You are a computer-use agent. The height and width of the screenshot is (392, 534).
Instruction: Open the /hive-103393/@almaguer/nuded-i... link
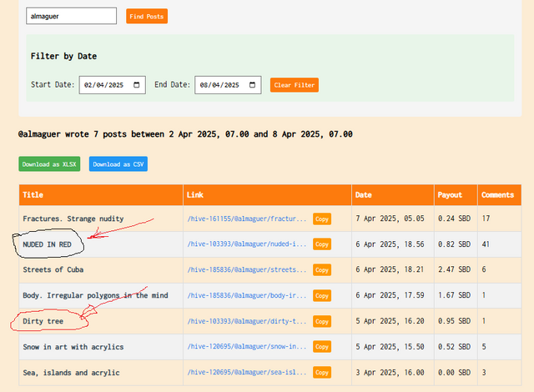(x=247, y=244)
